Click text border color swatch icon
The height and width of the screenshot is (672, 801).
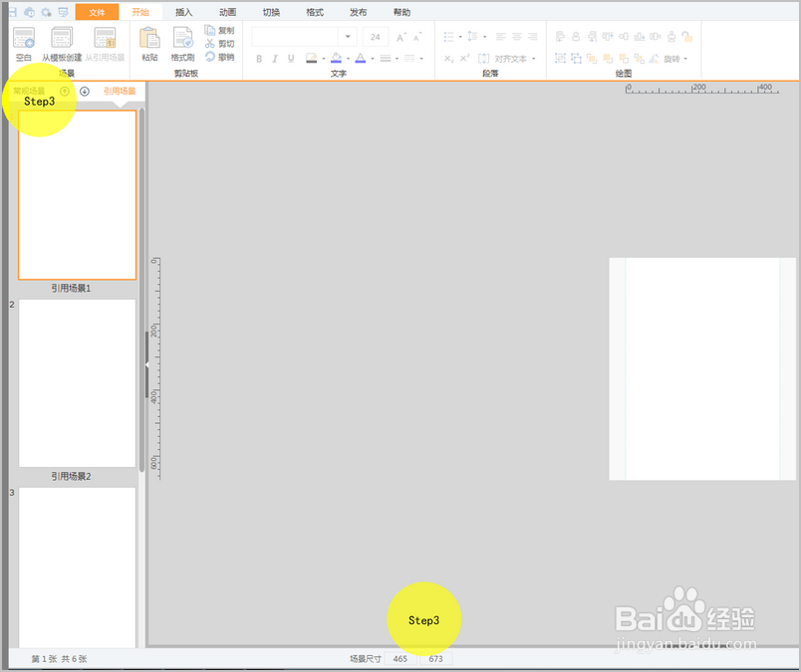(312, 58)
